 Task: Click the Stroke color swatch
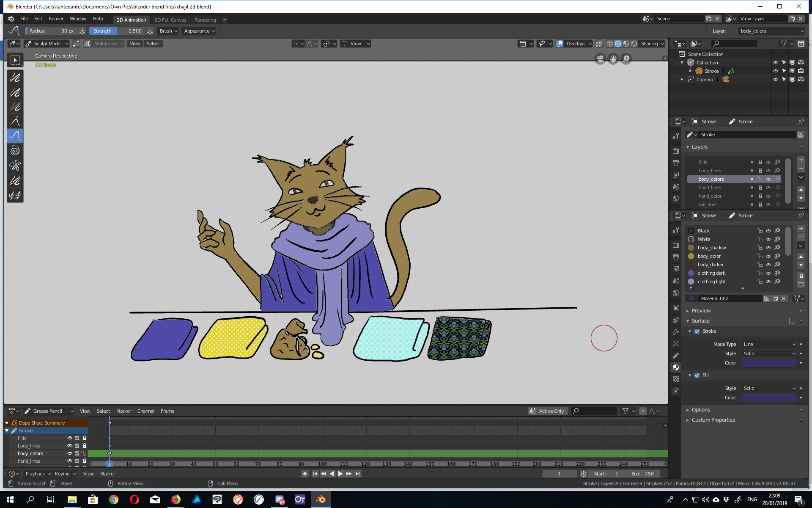click(x=768, y=363)
